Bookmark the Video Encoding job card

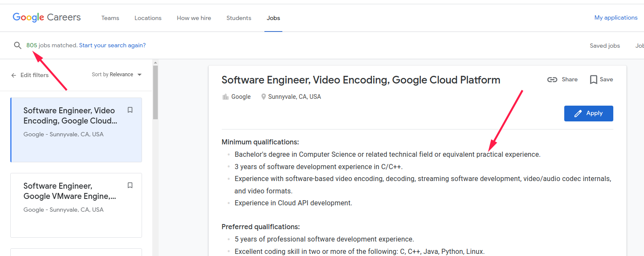coord(130,110)
